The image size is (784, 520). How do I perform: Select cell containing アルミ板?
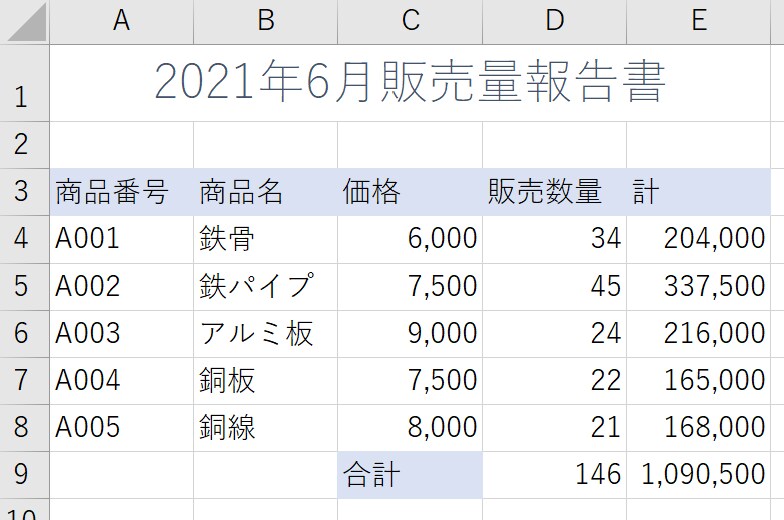pyautogui.click(x=266, y=334)
